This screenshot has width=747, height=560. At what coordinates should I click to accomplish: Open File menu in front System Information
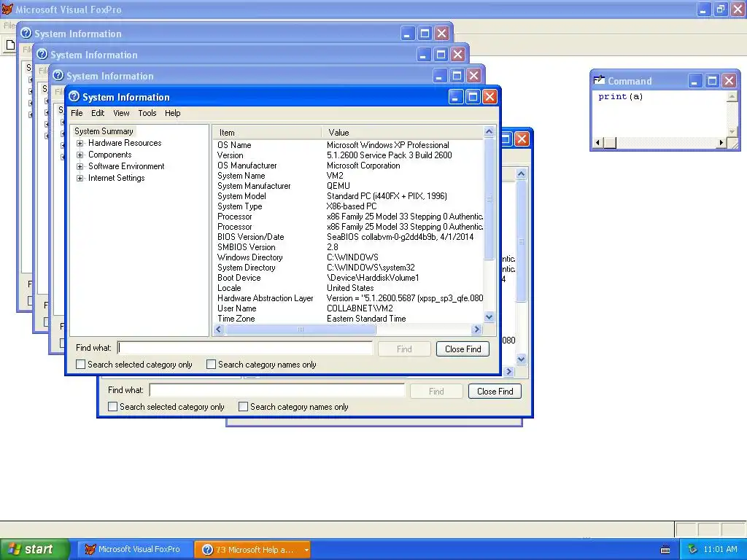[77, 113]
